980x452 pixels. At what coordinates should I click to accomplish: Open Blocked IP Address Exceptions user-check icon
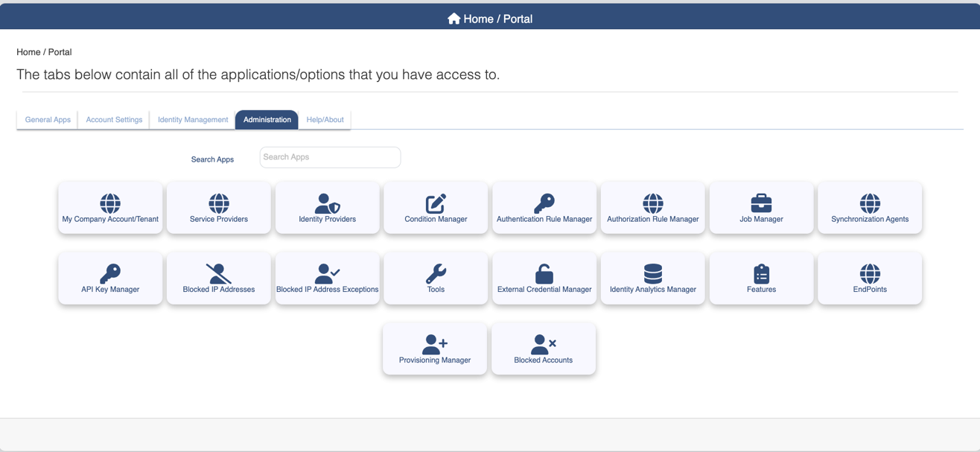(328, 273)
